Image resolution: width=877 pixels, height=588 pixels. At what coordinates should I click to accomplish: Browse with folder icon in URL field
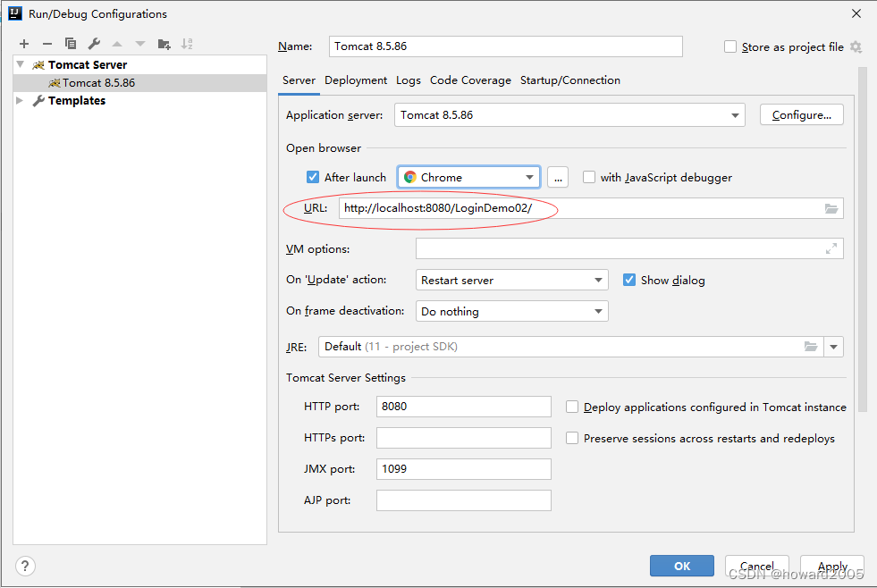[x=831, y=208]
